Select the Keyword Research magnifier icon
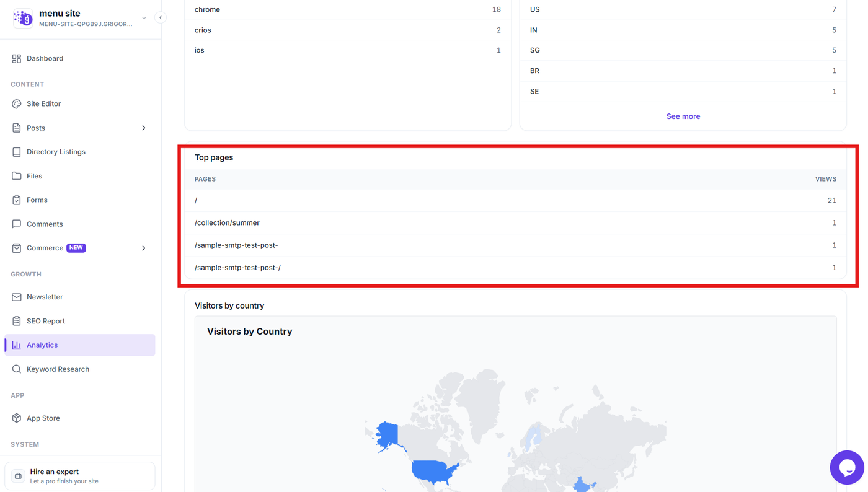Screen dimensions: 868x492 [17, 369]
